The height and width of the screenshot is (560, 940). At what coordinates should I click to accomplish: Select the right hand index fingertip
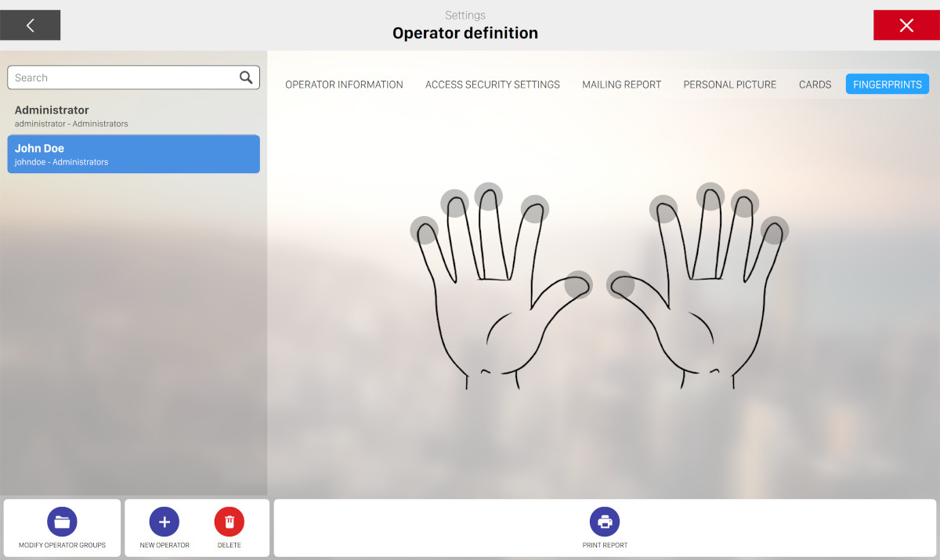[x=663, y=209]
